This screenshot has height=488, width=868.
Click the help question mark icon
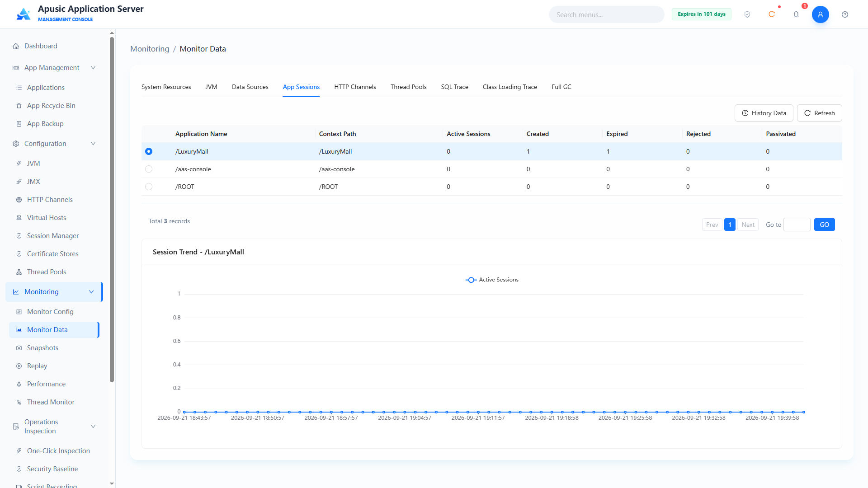pyautogui.click(x=845, y=14)
